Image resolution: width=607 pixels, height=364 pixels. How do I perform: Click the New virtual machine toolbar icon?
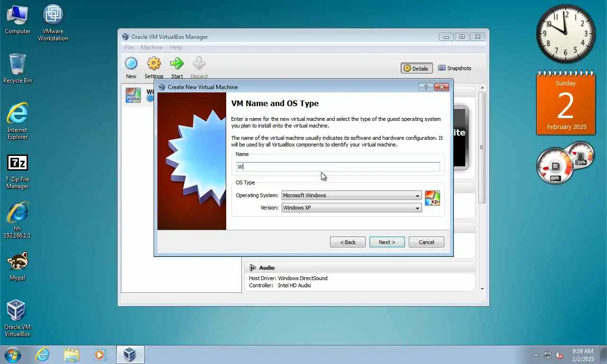(131, 64)
